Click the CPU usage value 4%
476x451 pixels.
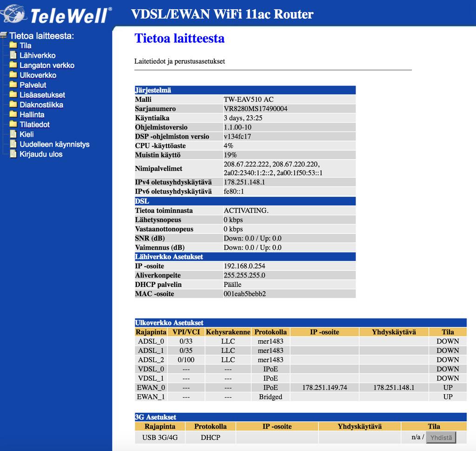[228, 146]
